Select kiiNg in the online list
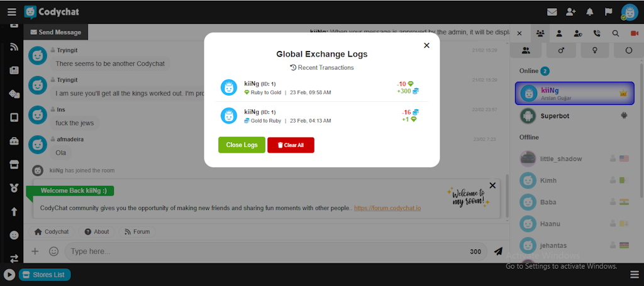Viewport: 644px width, 286px height. click(575, 93)
